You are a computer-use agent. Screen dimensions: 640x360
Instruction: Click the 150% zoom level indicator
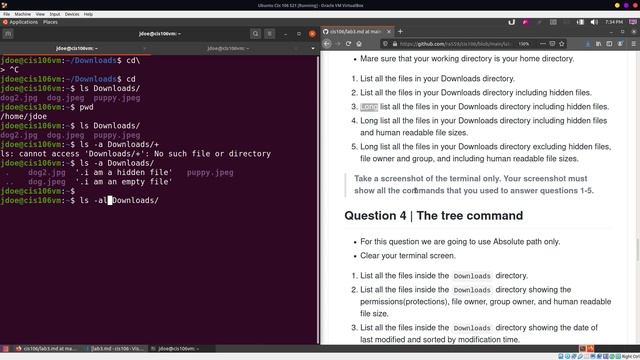524,44
